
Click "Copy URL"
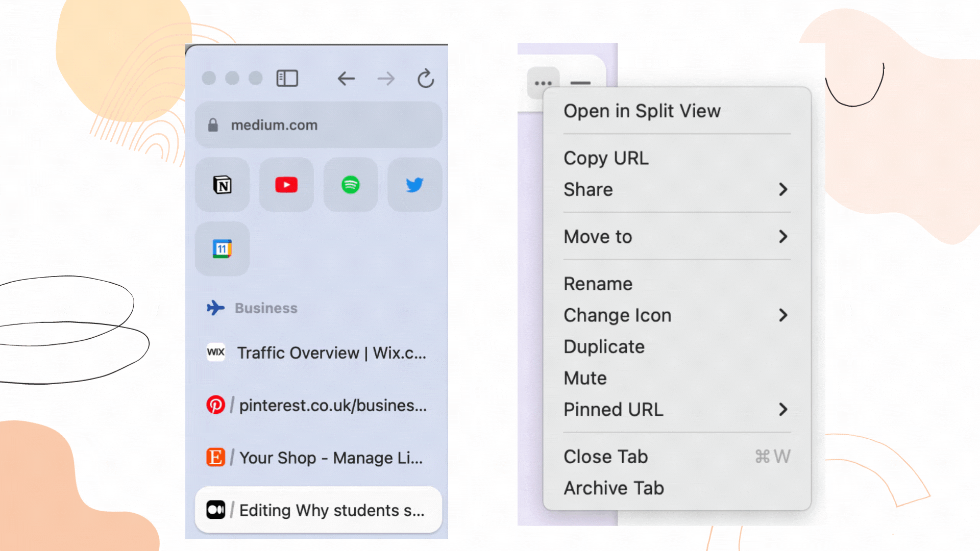click(606, 158)
